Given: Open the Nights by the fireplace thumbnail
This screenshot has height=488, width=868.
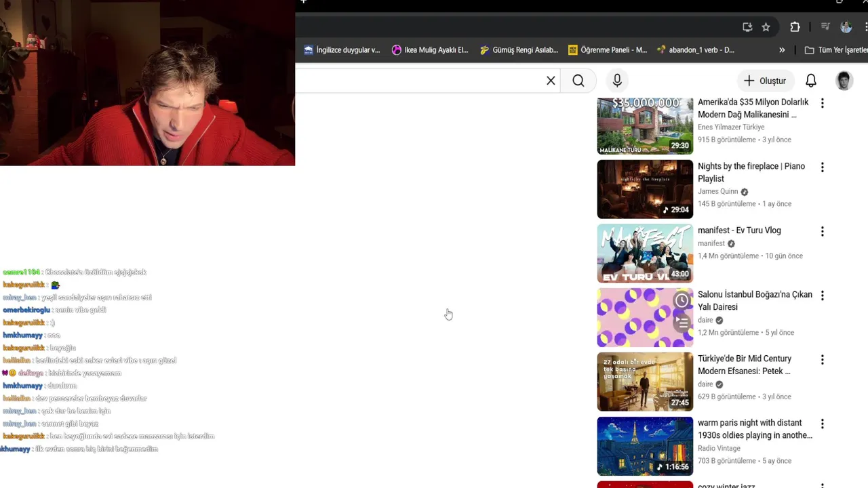Looking at the screenshot, I should pyautogui.click(x=645, y=189).
